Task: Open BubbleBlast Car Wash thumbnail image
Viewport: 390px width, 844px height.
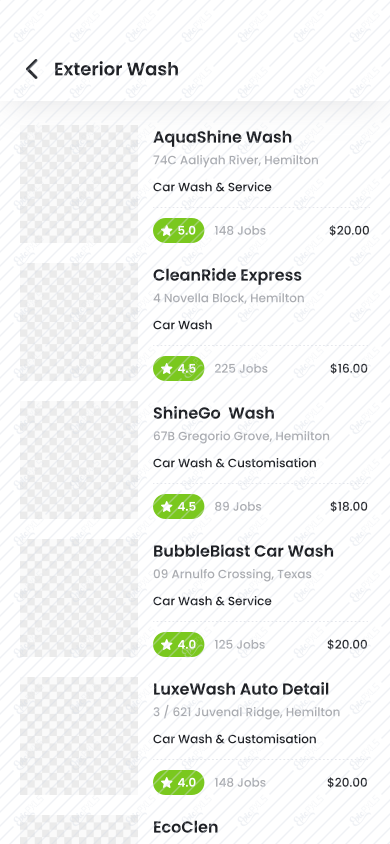Action: point(79,597)
